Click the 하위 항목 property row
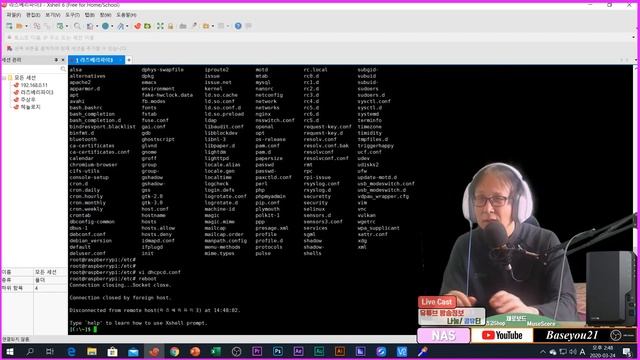The width and height of the screenshot is (640, 360). [34, 288]
